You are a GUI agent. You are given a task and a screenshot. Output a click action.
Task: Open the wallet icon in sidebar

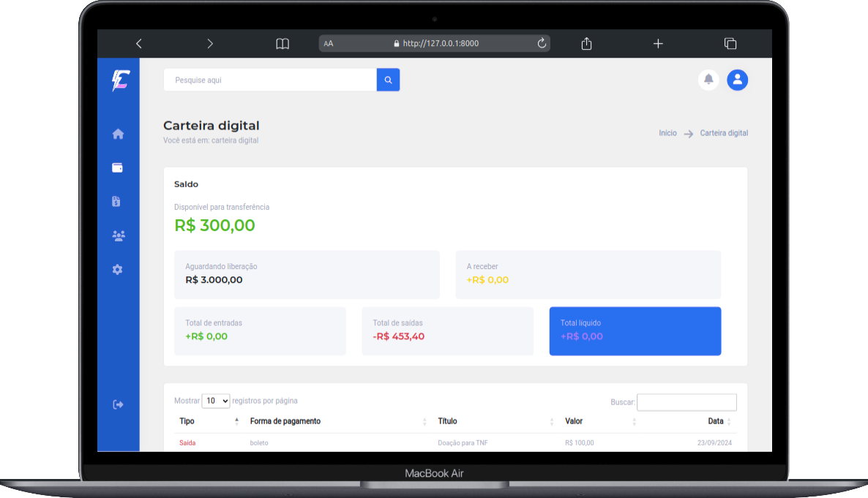coord(117,167)
